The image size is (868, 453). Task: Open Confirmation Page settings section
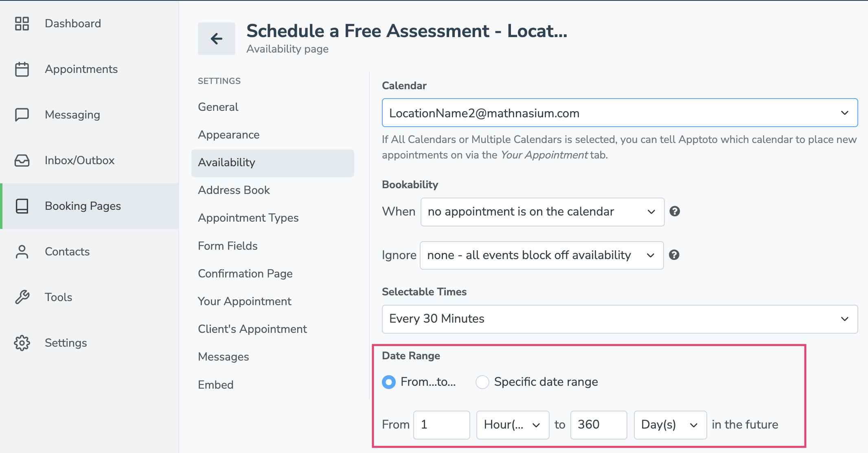(273, 274)
